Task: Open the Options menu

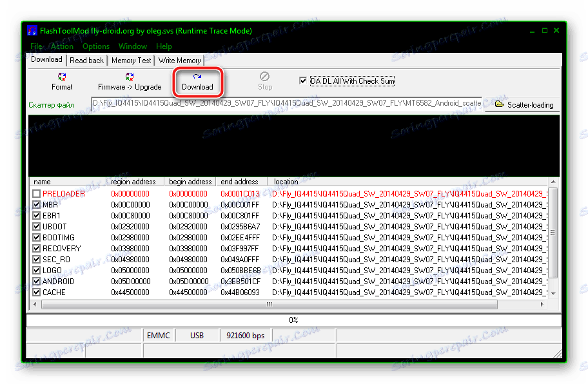Action: pos(95,46)
